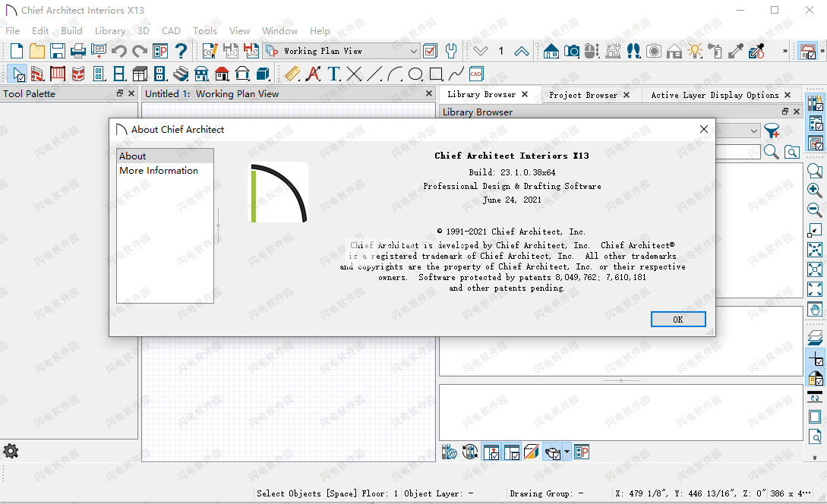
Task: Open the File menu
Action: pyautogui.click(x=13, y=31)
